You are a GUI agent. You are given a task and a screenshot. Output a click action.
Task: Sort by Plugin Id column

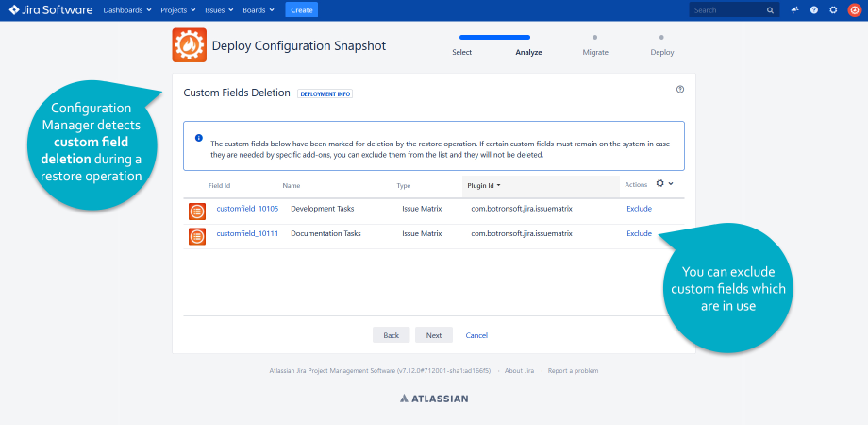point(484,186)
